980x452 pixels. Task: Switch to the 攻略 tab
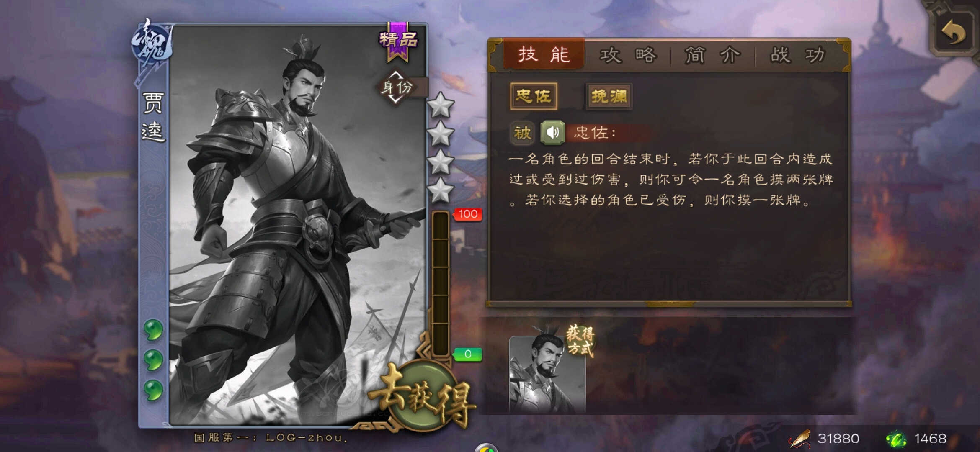tap(628, 55)
